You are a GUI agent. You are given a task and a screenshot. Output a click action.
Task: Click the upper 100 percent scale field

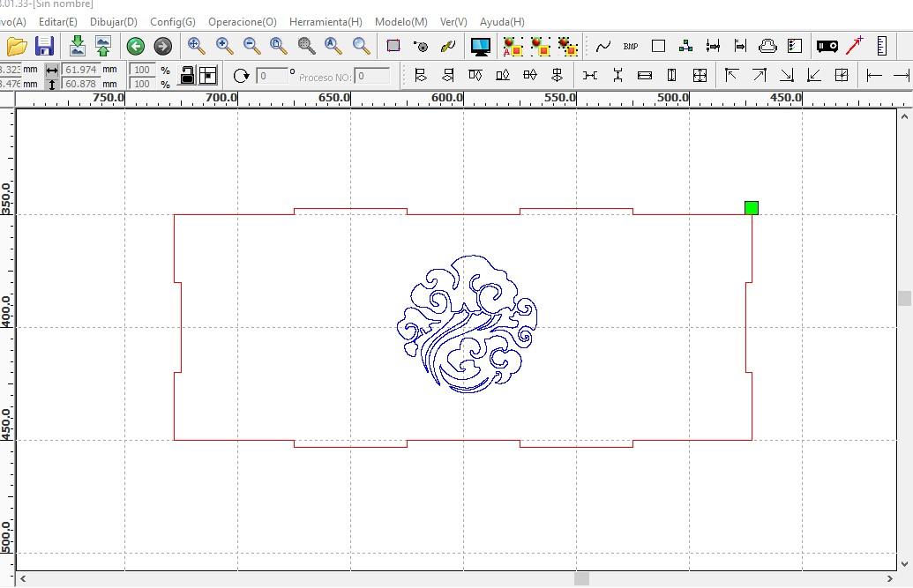tap(142, 70)
